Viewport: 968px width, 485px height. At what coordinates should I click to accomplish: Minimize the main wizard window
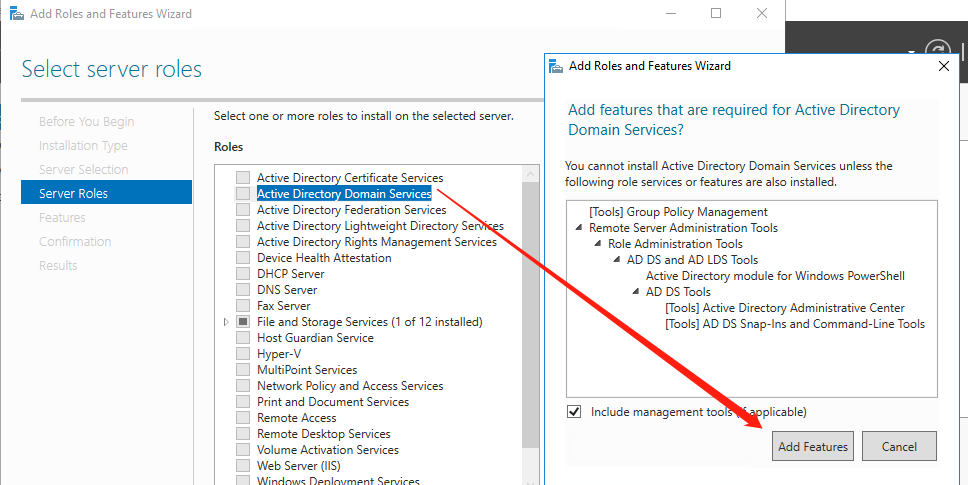[x=671, y=13]
